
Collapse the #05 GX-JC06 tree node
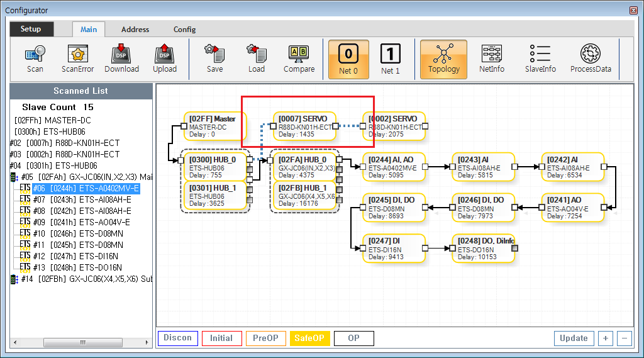pyautogui.click(x=14, y=177)
